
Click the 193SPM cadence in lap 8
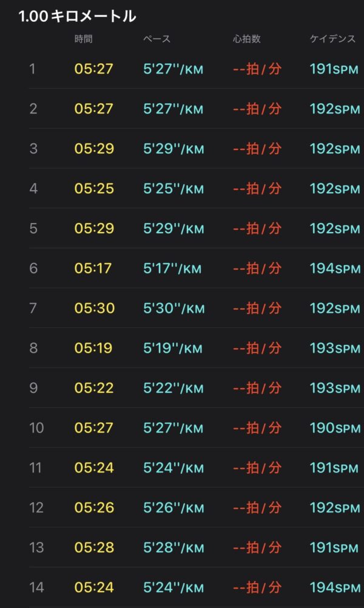click(335, 349)
